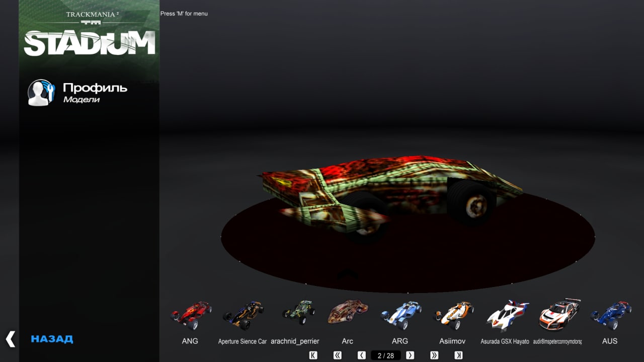
Task: Select the ARG blue car thumbnail
Action: pyautogui.click(x=400, y=315)
